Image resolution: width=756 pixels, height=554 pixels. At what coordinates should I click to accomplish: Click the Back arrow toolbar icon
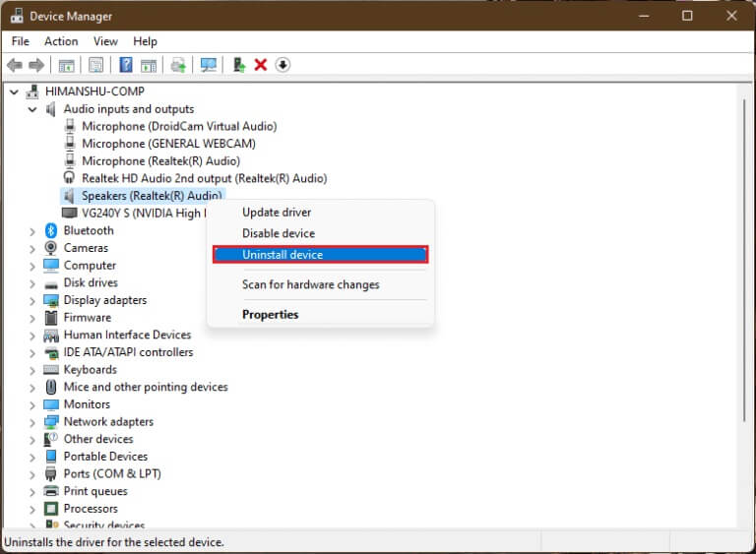tap(15, 65)
